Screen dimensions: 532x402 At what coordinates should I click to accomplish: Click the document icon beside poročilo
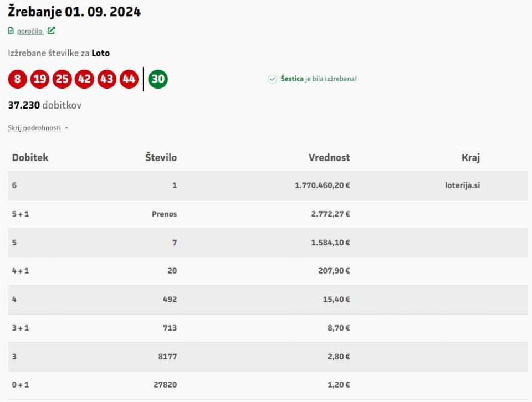(11, 31)
